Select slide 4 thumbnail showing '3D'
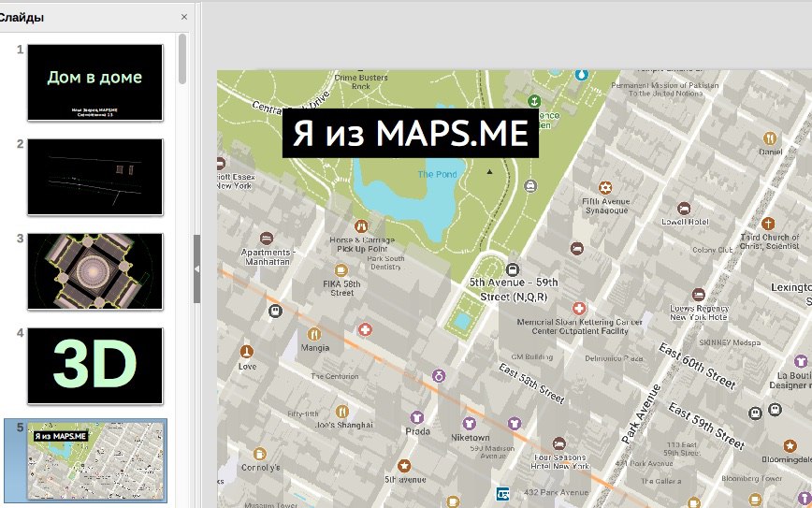Image resolution: width=812 pixels, height=508 pixels. click(x=94, y=366)
